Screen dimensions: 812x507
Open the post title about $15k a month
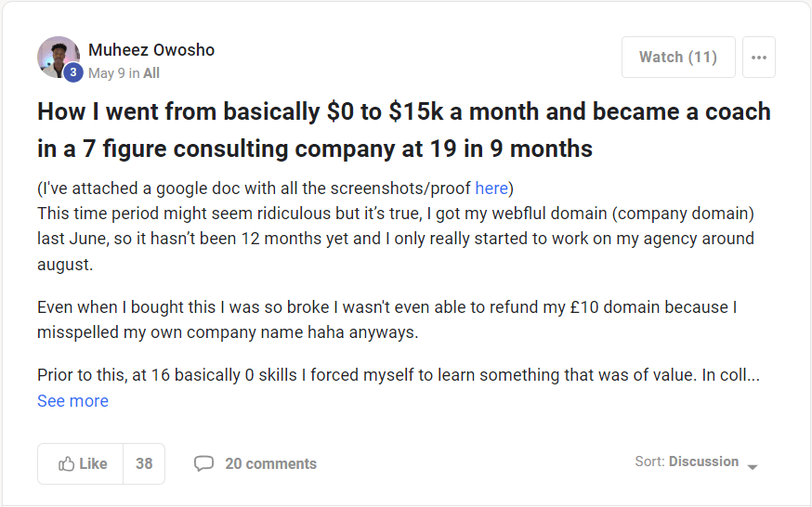[x=404, y=130]
